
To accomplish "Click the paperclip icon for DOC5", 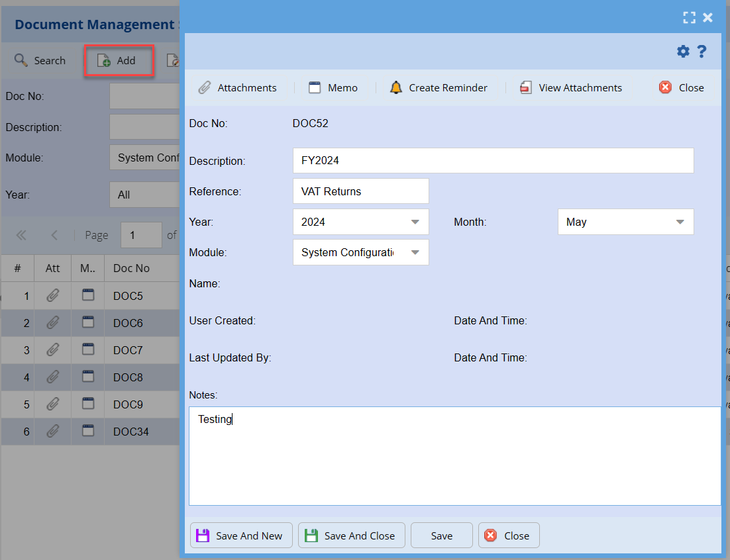I will pyautogui.click(x=53, y=296).
